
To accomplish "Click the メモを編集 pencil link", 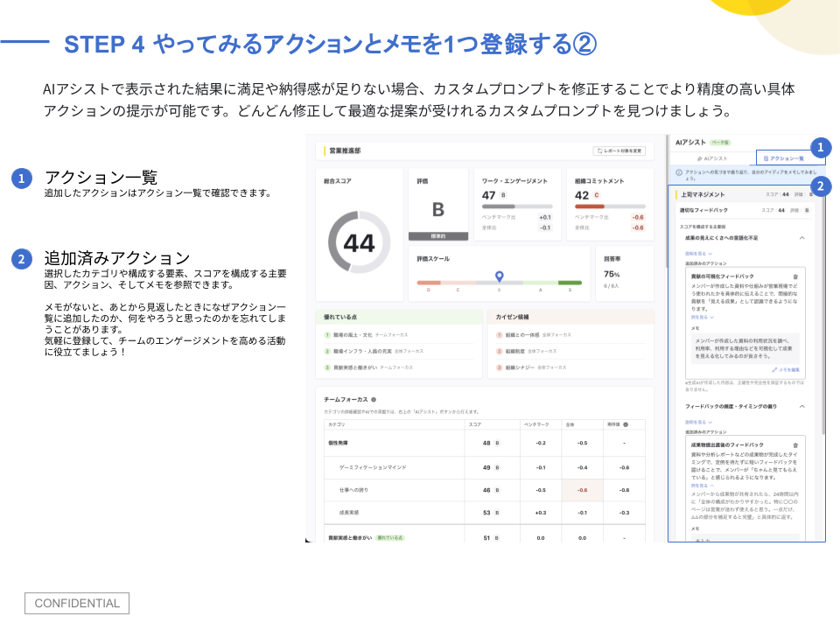I will [786, 369].
